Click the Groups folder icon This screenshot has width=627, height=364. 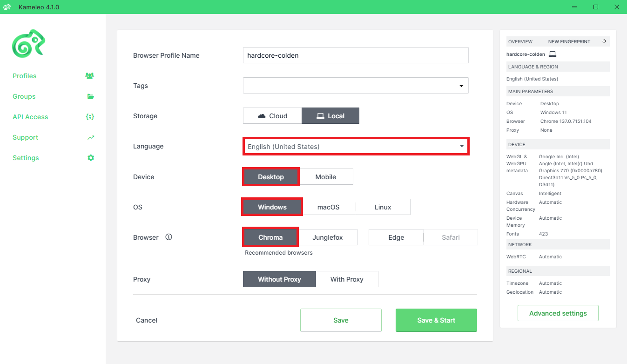click(x=90, y=96)
